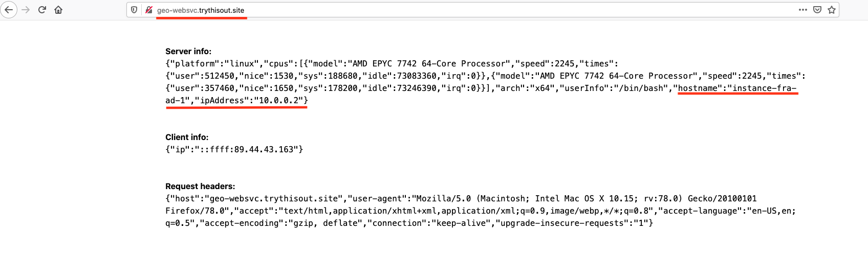
Task: Click the underlined hostname instance-fra text
Action: coord(737,88)
